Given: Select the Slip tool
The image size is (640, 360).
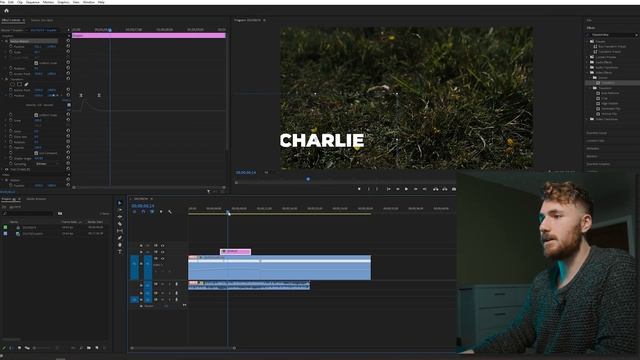Looking at the screenshot, I should 120,231.
